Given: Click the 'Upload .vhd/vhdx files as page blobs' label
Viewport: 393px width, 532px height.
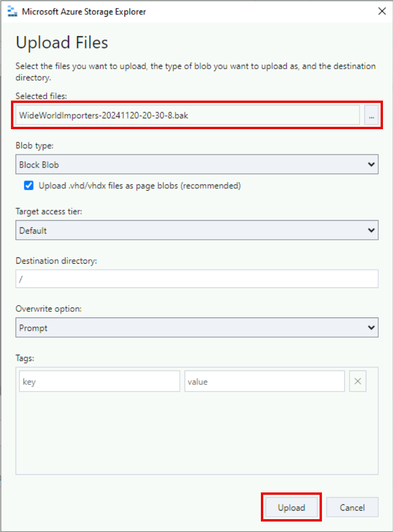Looking at the screenshot, I should tap(139, 186).
